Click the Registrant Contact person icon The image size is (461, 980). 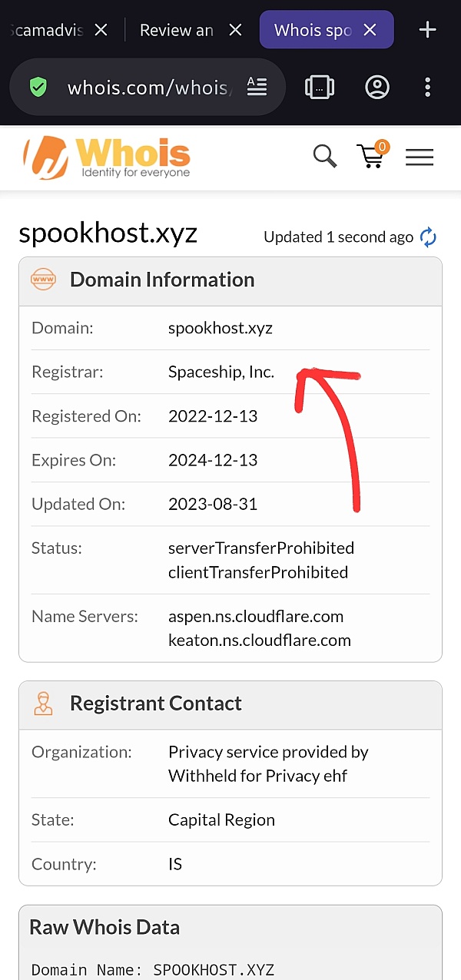pyautogui.click(x=43, y=704)
